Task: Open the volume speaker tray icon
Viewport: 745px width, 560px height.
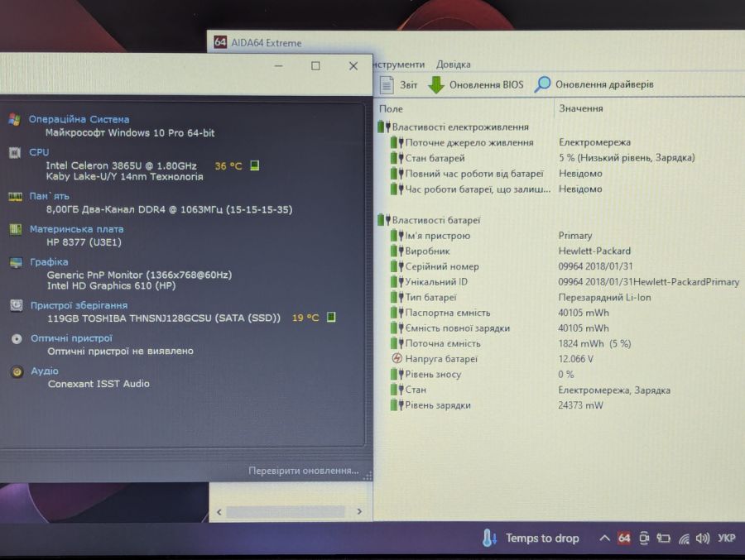Action: click(x=702, y=538)
